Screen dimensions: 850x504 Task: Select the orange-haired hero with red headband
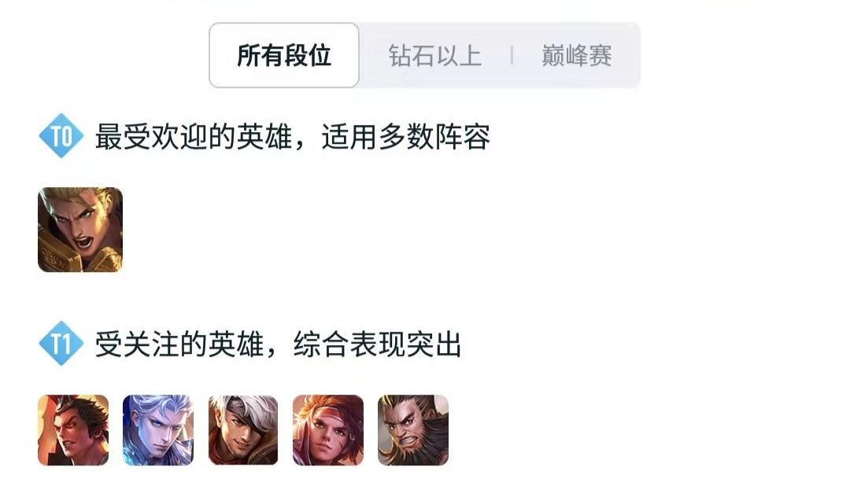[328, 430]
